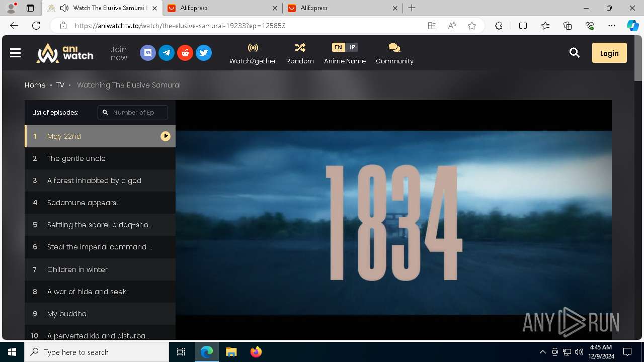Select episode 6 Steal the imperial command
644x362 pixels.
[100, 247]
